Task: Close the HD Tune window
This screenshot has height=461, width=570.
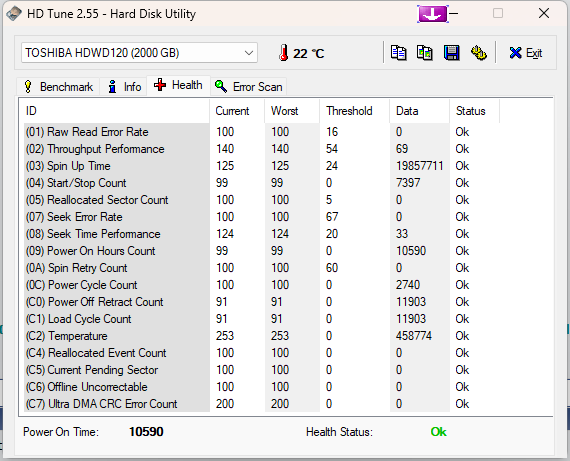Action: tap(544, 13)
